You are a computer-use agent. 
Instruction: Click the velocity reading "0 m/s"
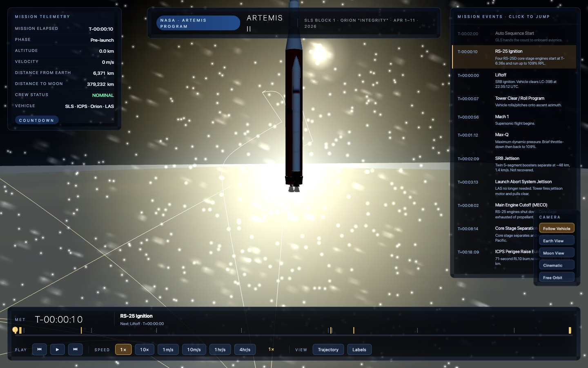click(108, 62)
